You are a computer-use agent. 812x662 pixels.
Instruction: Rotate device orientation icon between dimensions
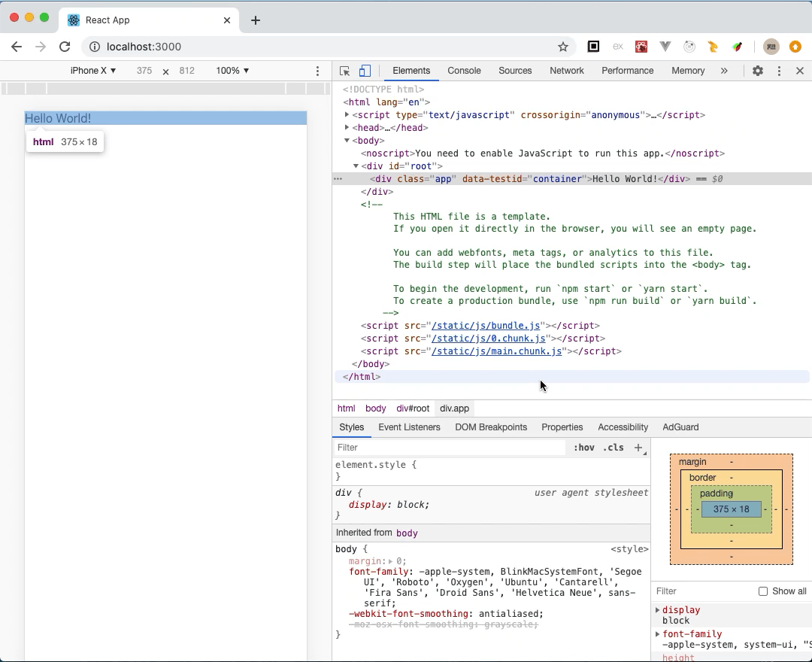coord(166,71)
